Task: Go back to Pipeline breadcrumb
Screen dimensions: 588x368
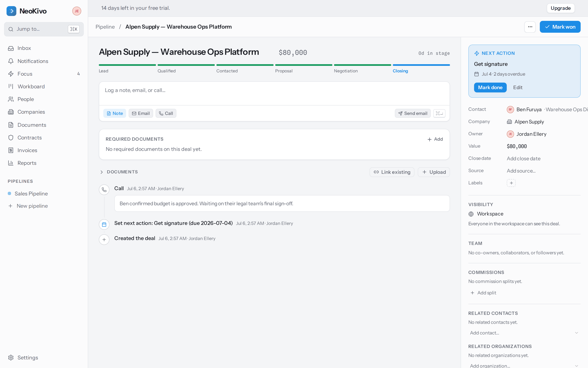Action: click(105, 27)
